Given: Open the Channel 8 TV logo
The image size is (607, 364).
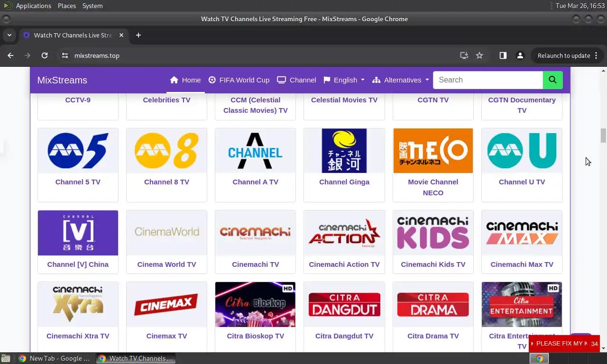Looking at the screenshot, I should (x=166, y=151).
